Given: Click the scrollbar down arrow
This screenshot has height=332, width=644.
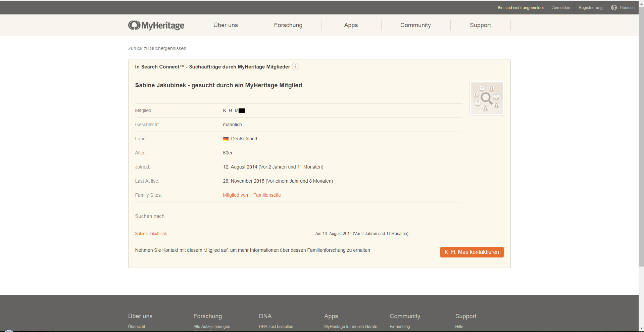Looking at the screenshot, I should (641, 329).
